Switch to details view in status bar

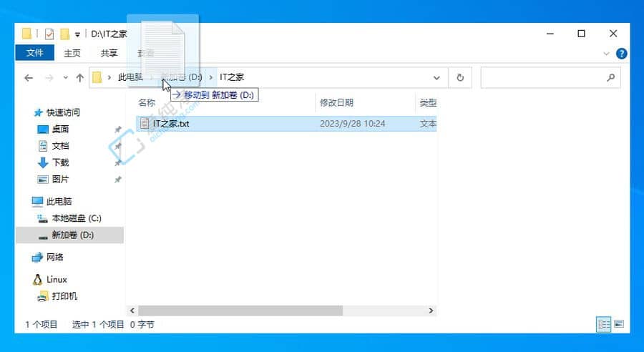click(603, 324)
